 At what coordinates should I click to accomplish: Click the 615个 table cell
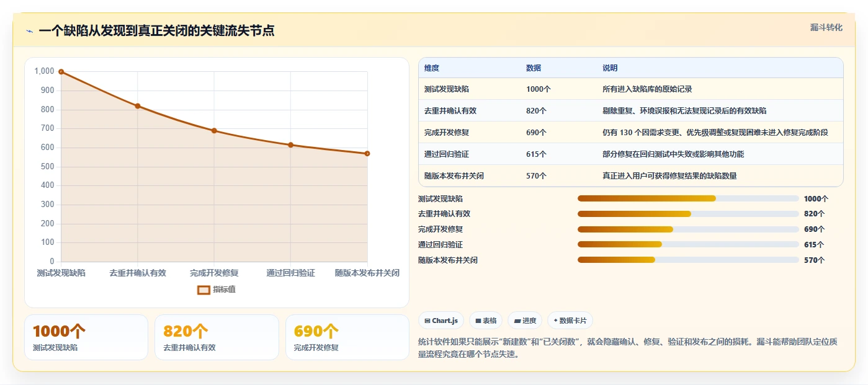tap(536, 154)
